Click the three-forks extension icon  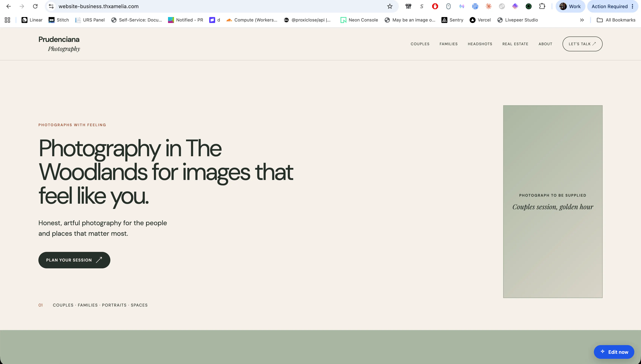point(408,6)
